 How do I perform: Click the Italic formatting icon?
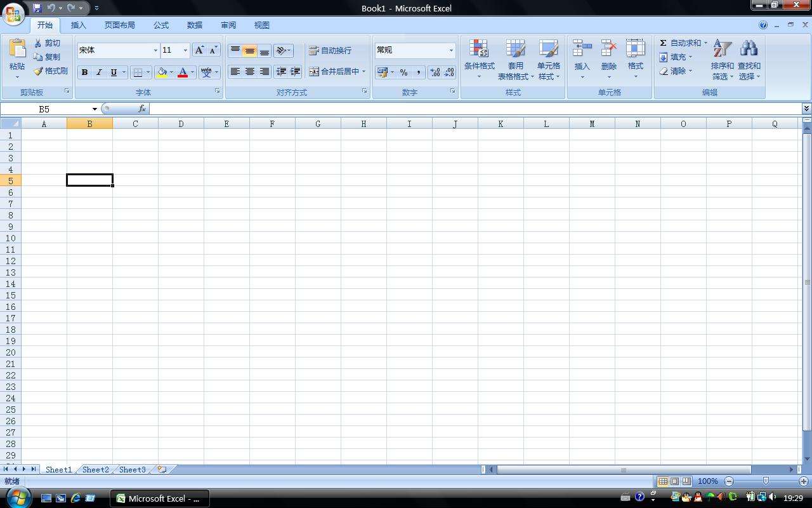(x=98, y=72)
